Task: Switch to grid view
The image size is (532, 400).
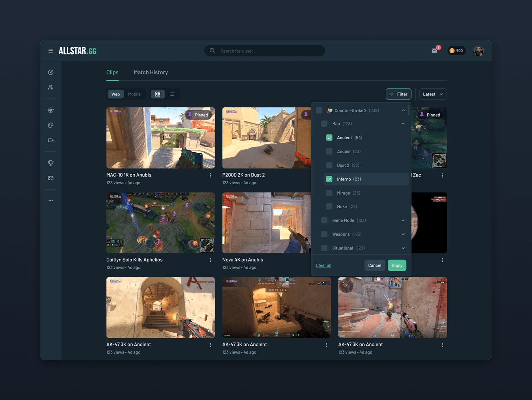Action: coord(158,94)
